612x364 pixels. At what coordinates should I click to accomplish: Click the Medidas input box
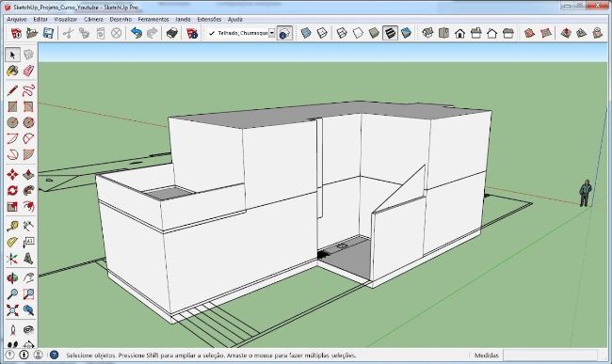point(550,355)
